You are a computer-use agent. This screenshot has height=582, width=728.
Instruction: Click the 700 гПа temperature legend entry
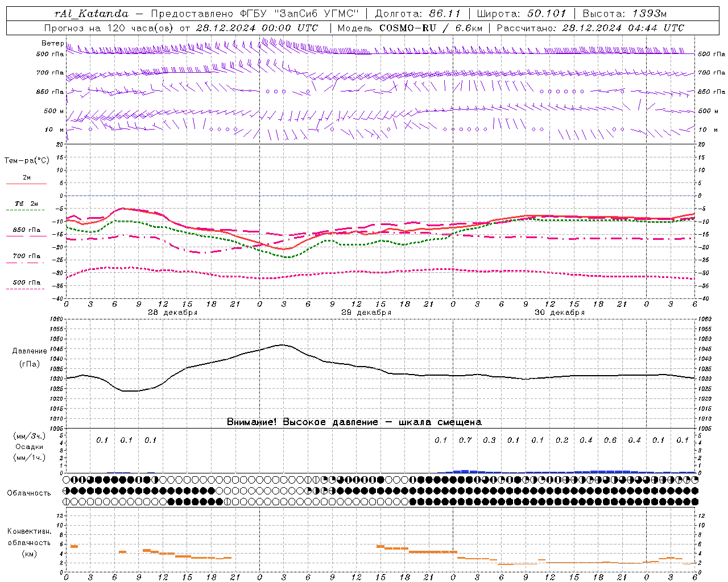[x=26, y=256]
